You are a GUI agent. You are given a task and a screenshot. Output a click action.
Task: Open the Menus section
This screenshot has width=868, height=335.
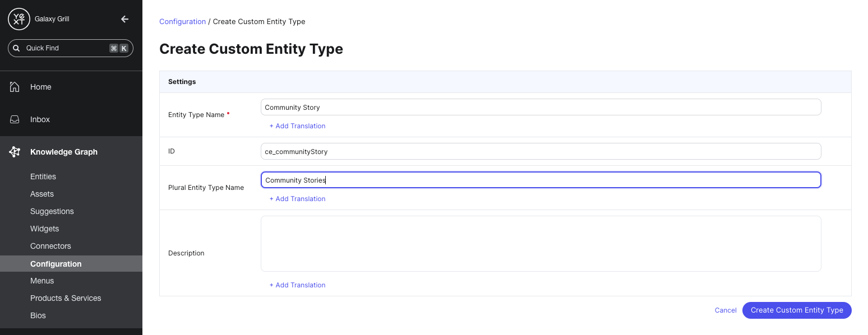[41, 281]
